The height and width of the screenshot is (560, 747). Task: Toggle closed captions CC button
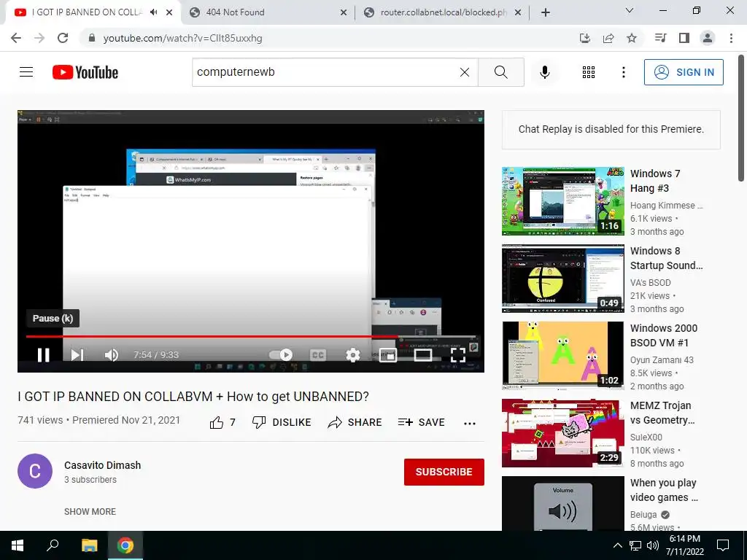click(x=318, y=355)
